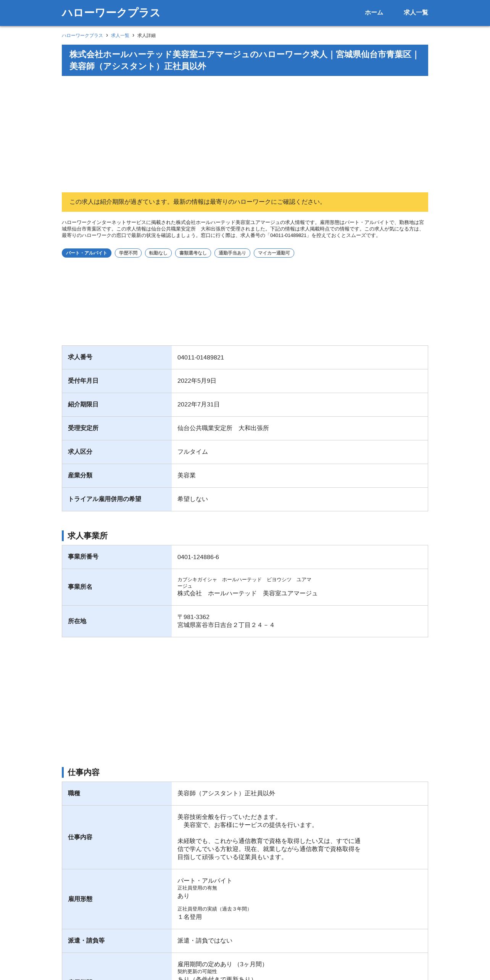Viewport: 490px width, 980px height.
Task: Click the address 宮城県富谷市日吉台2丁目24-4
Action: coord(226,625)
